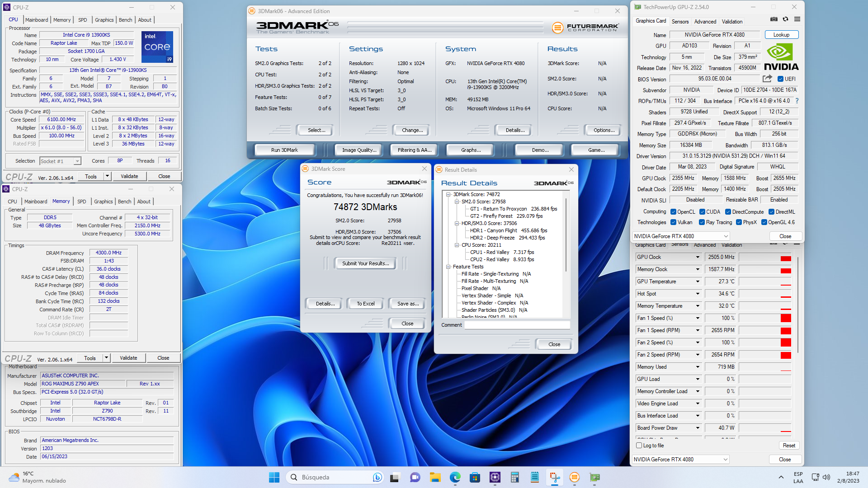Enable the Log to file checkbox
Image resolution: width=868 pixels, height=488 pixels.
click(x=639, y=445)
